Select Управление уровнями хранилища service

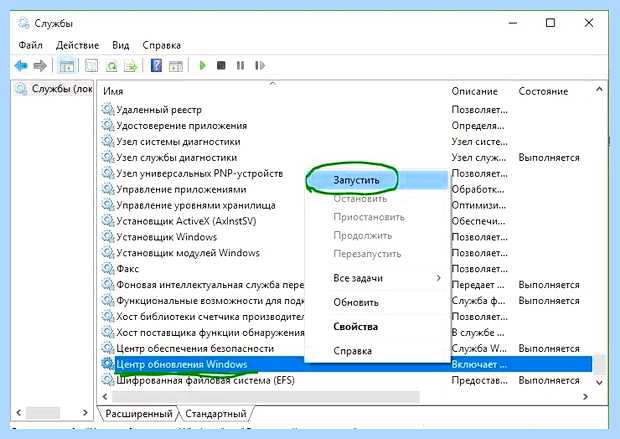[x=196, y=205]
